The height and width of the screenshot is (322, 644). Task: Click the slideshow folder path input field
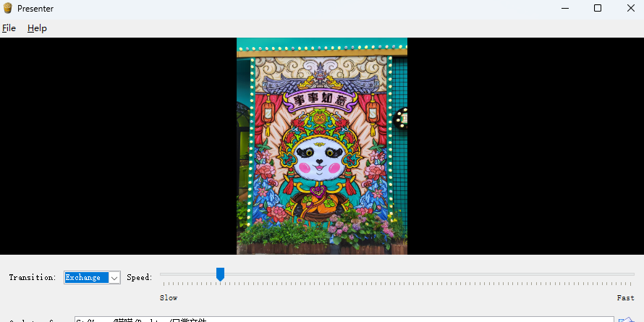point(344,319)
